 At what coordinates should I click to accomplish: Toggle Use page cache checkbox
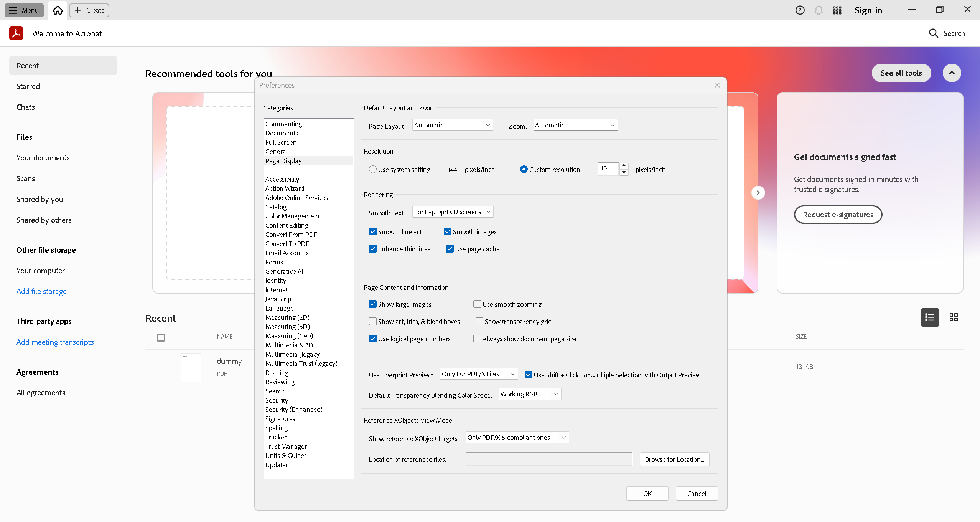tap(450, 249)
